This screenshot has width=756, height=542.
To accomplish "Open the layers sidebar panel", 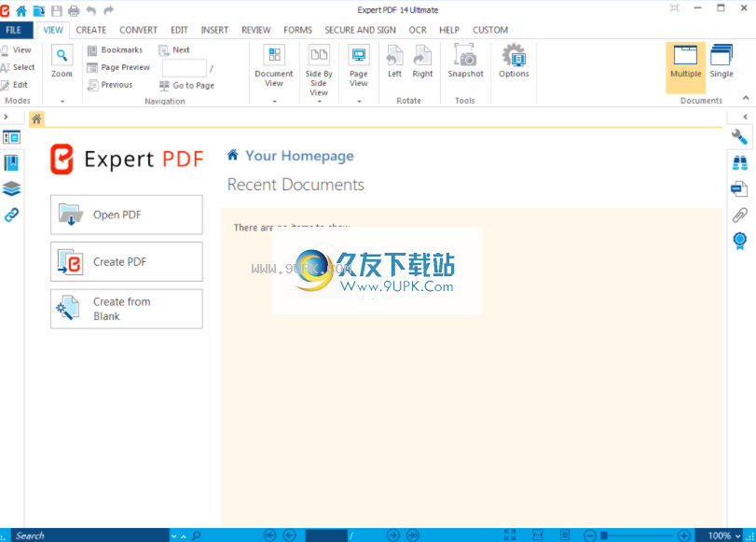I will 11,188.
